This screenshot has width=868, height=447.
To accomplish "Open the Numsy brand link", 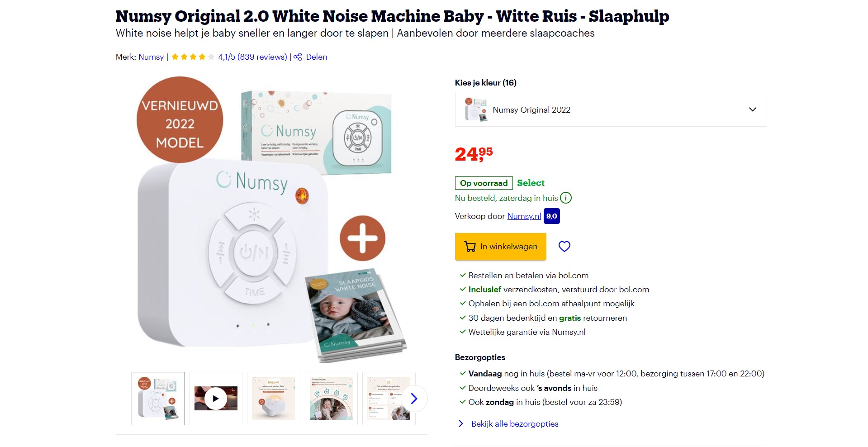I will coord(151,57).
